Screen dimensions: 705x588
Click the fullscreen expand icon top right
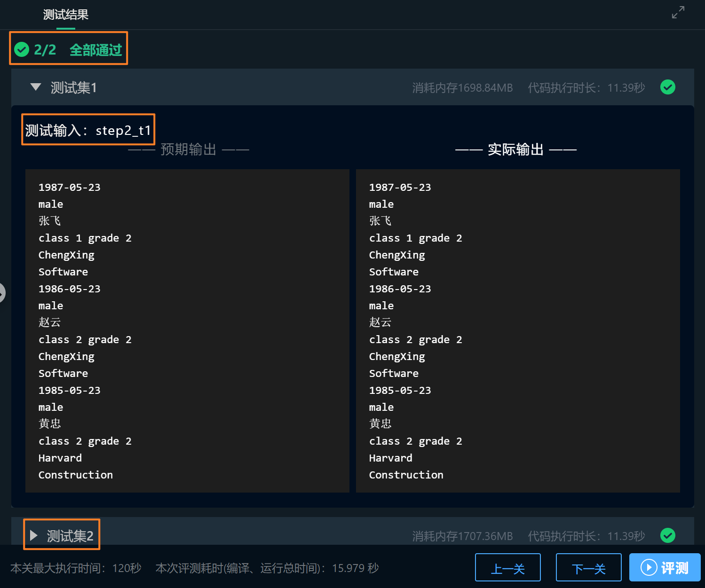(x=678, y=13)
